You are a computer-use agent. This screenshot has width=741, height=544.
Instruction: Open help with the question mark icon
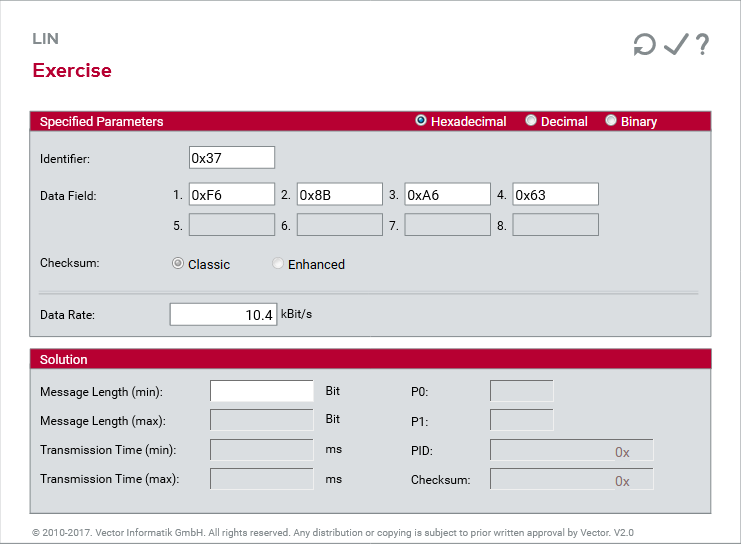click(x=702, y=45)
